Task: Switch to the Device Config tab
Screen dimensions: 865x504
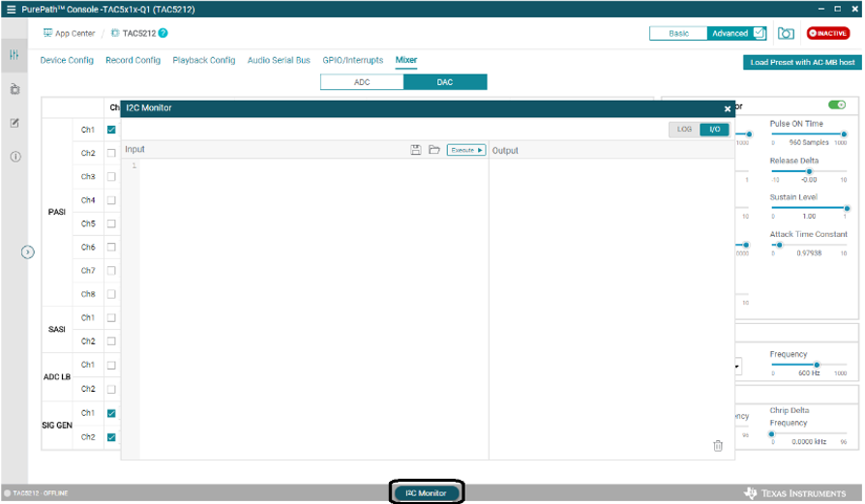Action: 67,60
